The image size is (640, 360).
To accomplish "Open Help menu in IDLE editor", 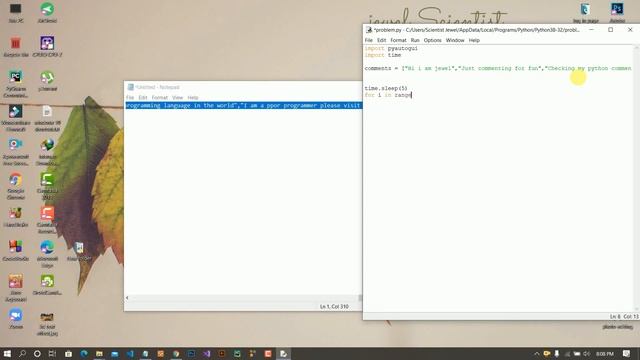I will click(x=474, y=40).
